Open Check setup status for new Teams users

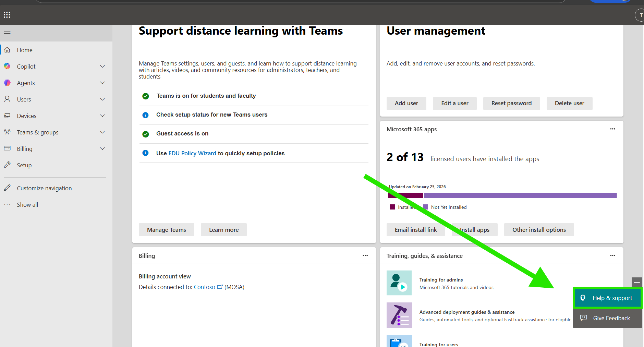pyautogui.click(x=212, y=115)
